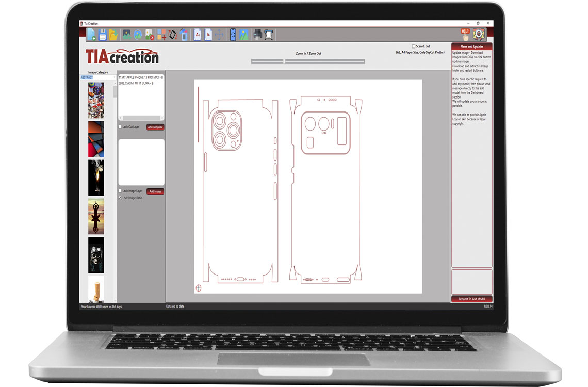Screen dimensions: 588x387
Task: Delete selection using the trash icon
Action: (x=184, y=34)
